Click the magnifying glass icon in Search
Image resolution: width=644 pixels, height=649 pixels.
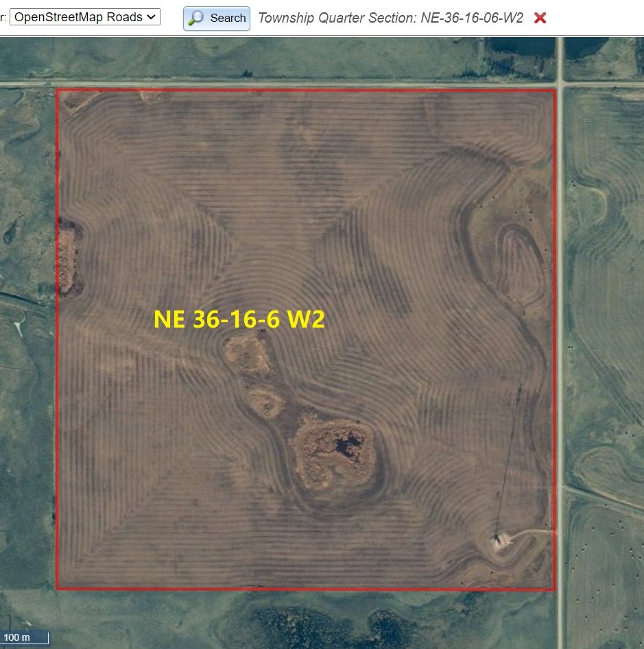coord(196,19)
